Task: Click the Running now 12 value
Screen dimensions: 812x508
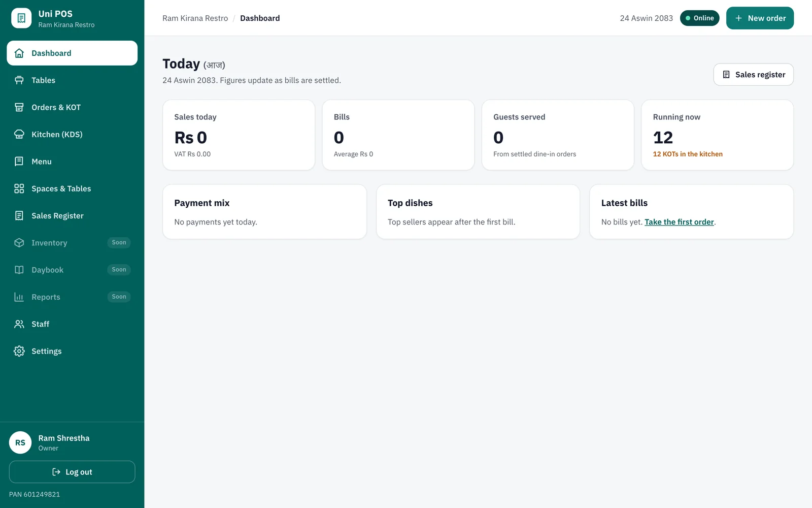Action: click(663, 138)
